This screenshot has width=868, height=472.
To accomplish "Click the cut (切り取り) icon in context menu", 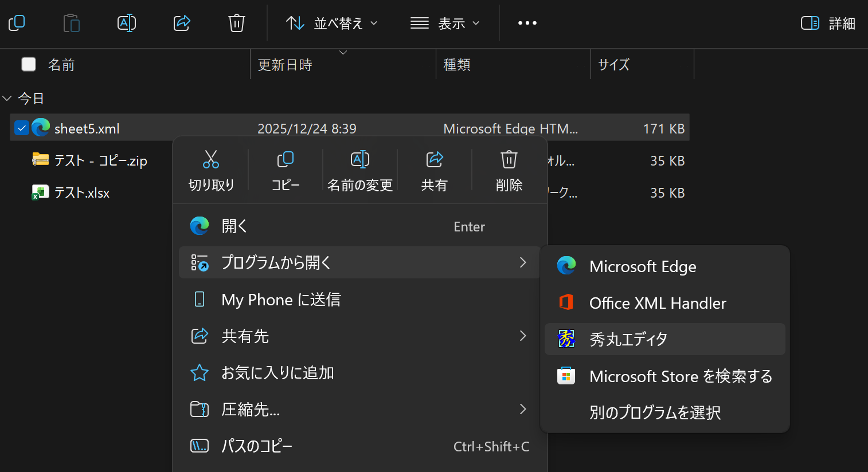I will pos(211,160).
